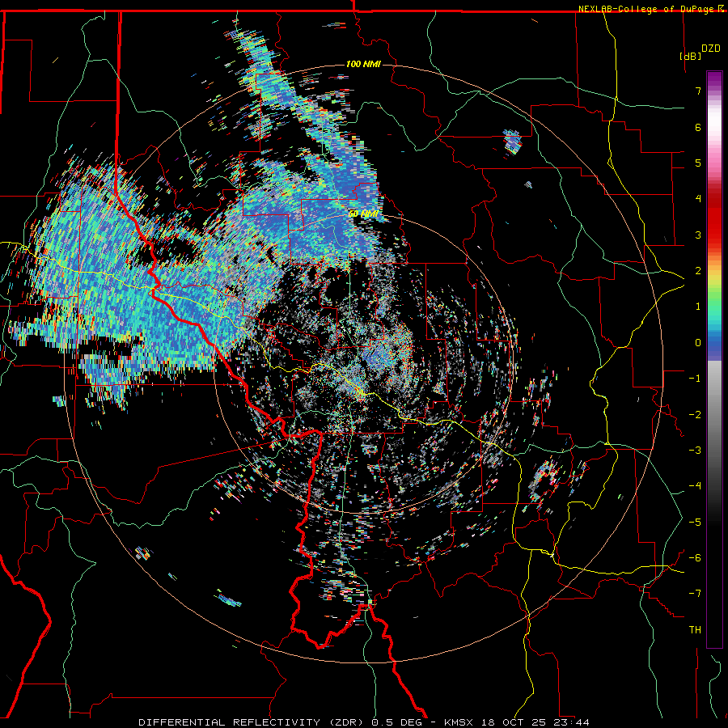Click the DZD legend title
The width and height of the screenshot is (728, 728).
point(711,49)
